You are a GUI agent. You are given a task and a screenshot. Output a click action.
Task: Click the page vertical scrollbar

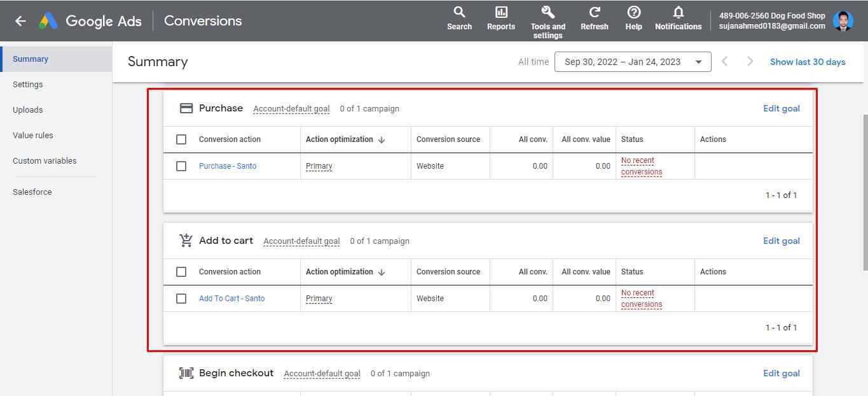(865, 192)
